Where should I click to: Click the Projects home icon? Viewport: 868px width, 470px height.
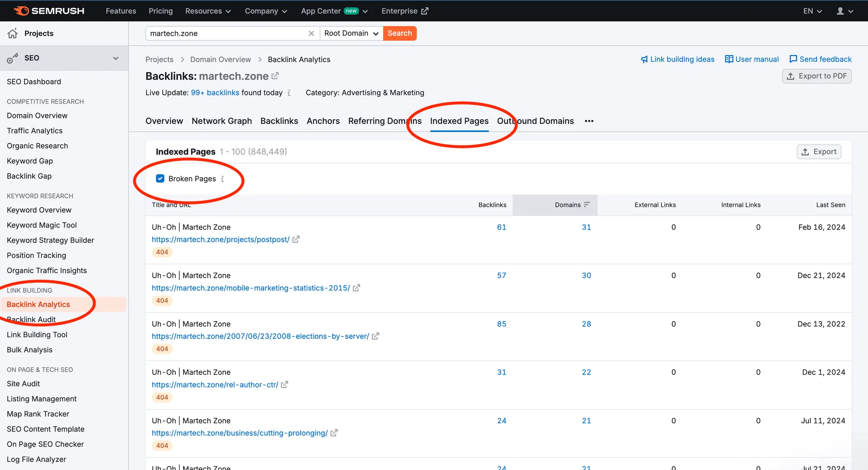click(x=13, y=34)
